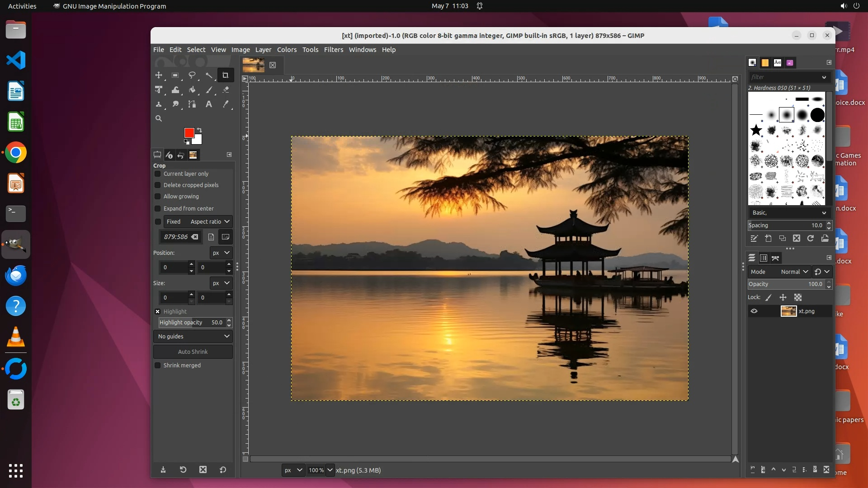The height and width of the screenshot is (488, 868).
Task: Expand the No guides dropdown
Action: click(193, 337)
